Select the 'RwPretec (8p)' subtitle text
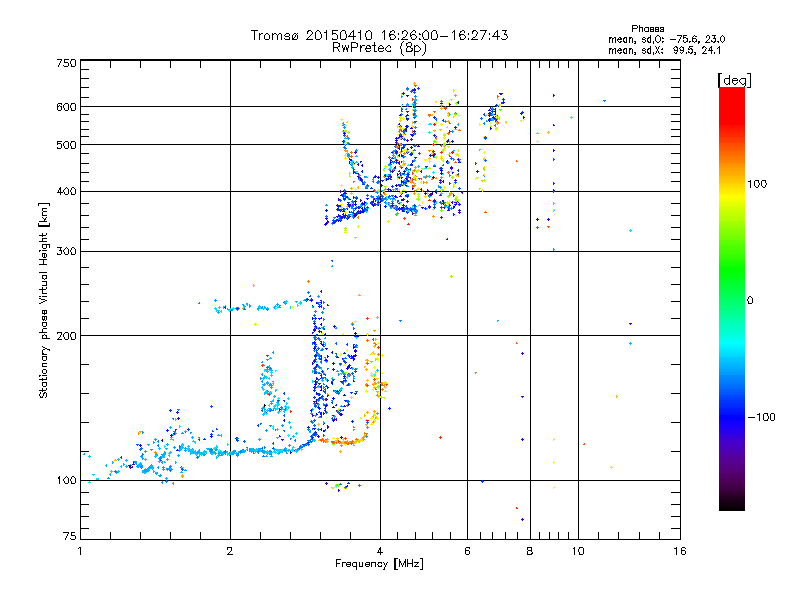Image resolution: width=800 pixels, height=600 pixels. tap(379, 48)
